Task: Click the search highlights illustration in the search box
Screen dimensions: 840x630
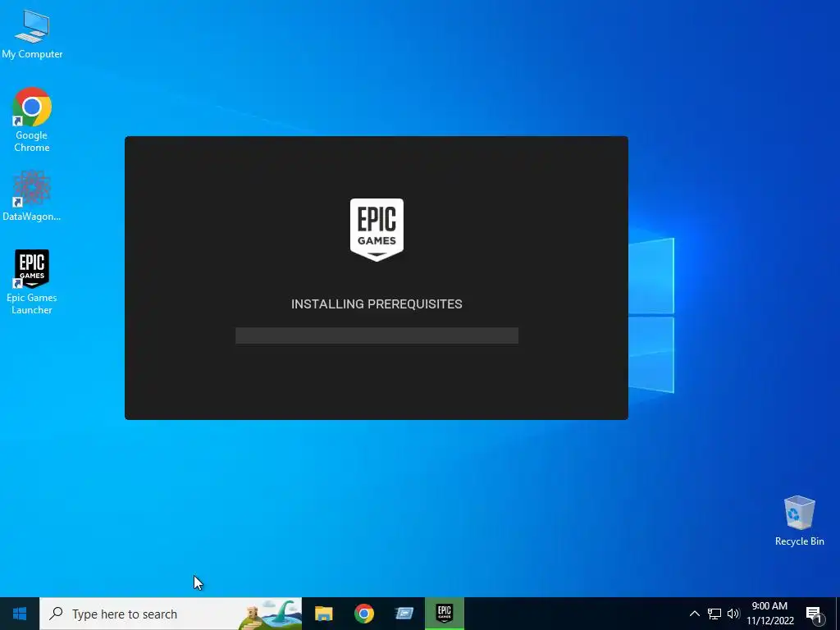Action: [270, 614]
